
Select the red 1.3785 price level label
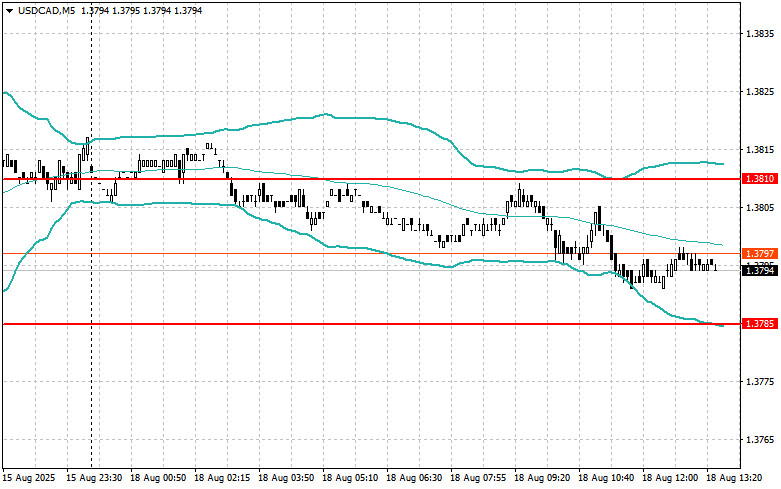tap(760, 324)
